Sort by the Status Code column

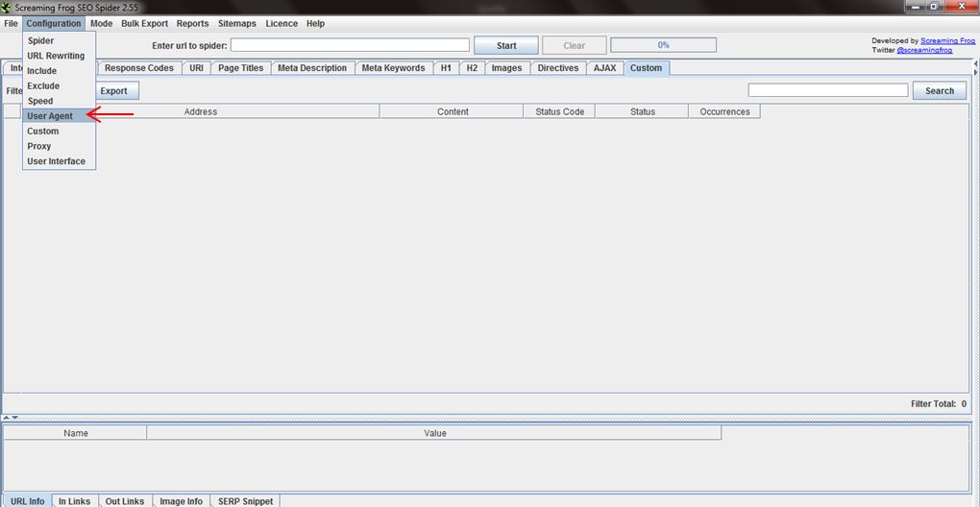[x=560, y=111]
